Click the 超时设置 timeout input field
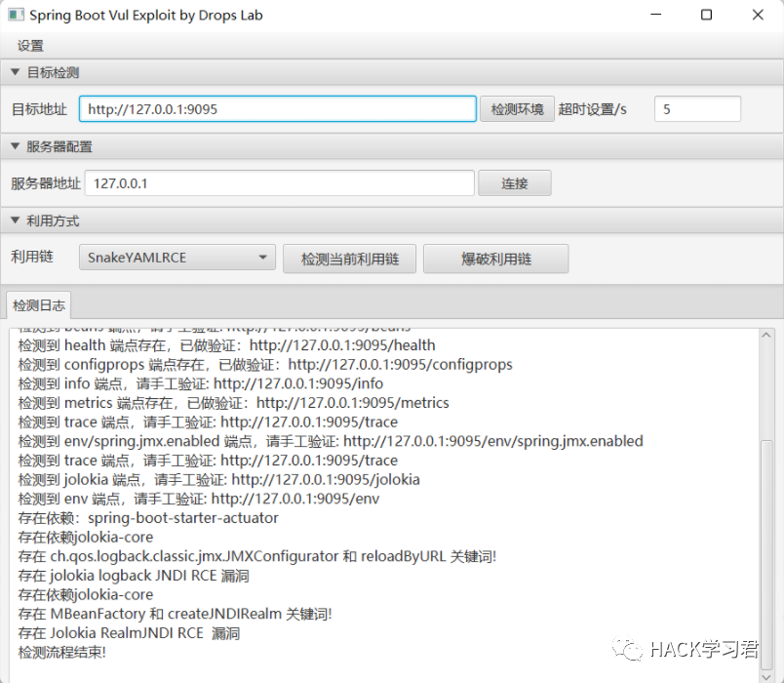This screenshot has height=683, width=784. coord(697,109)
